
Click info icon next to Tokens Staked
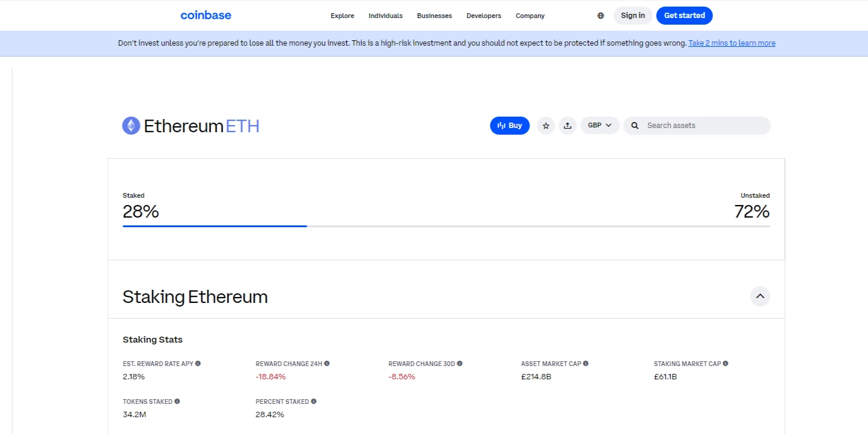point(177,401)
